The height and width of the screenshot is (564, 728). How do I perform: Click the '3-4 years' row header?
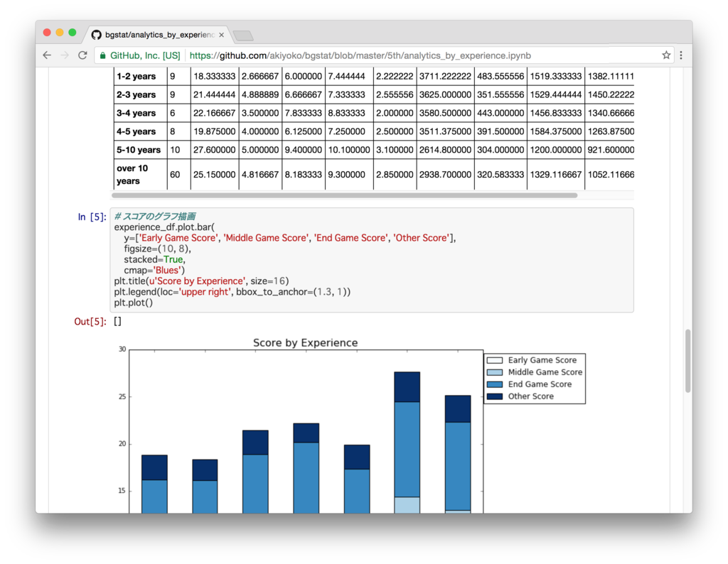coord(140,113)
